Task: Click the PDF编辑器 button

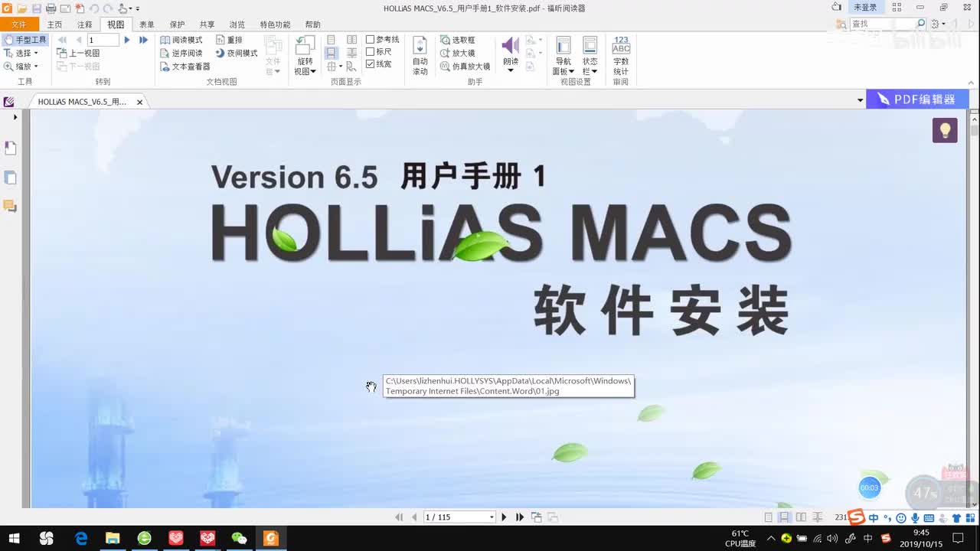Action: [x=918, y=99]
